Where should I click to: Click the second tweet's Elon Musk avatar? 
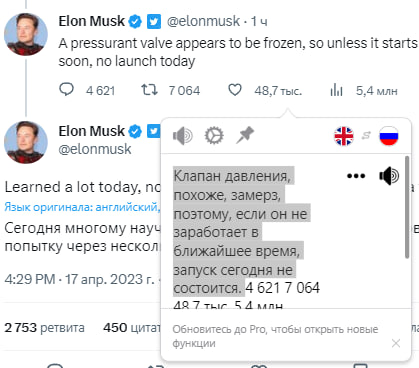click(26, 142)
